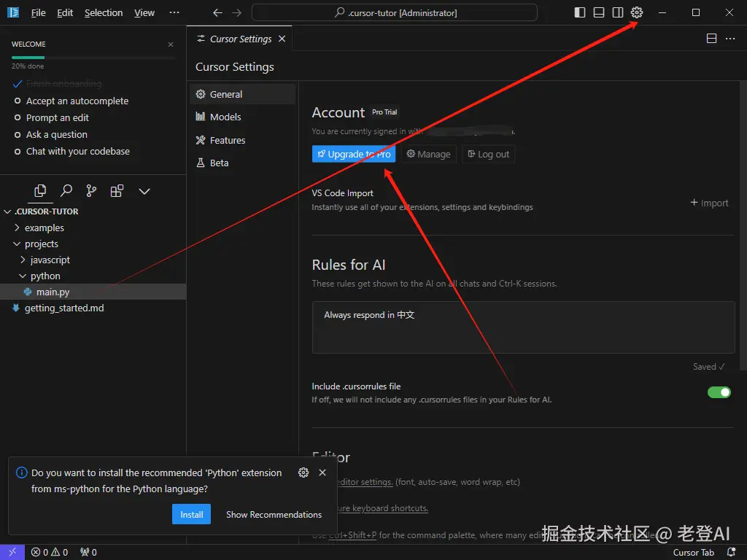Click the onboarding progress bar
Screen dimensions: 747x560
pyautogui.click(x=93, y=58)
